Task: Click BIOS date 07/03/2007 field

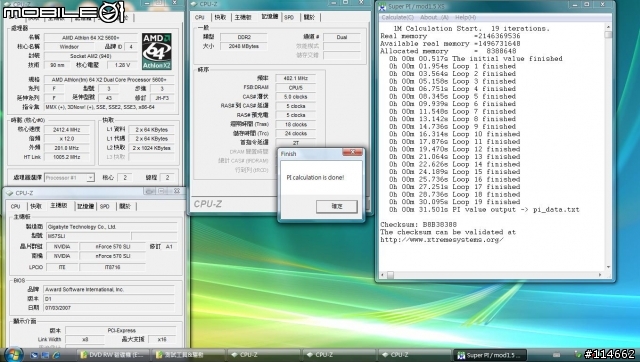Action: click(x=109, y=308)
